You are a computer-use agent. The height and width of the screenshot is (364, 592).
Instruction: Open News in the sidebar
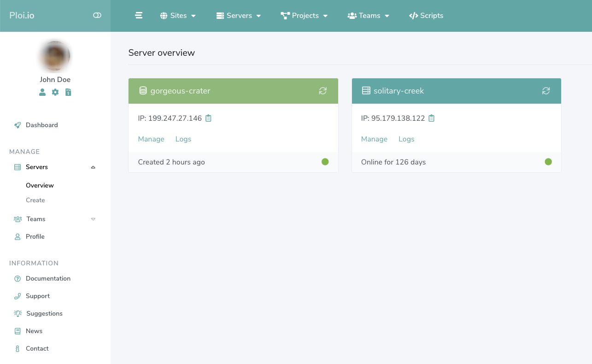pyautogui.click(x=34, y=331)
